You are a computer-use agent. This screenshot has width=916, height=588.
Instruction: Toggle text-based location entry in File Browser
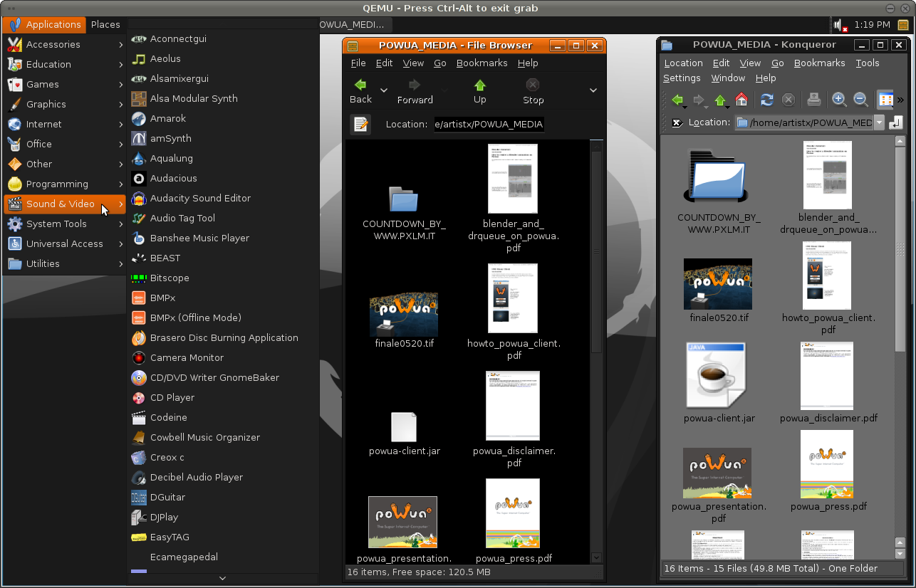point(360,125)
